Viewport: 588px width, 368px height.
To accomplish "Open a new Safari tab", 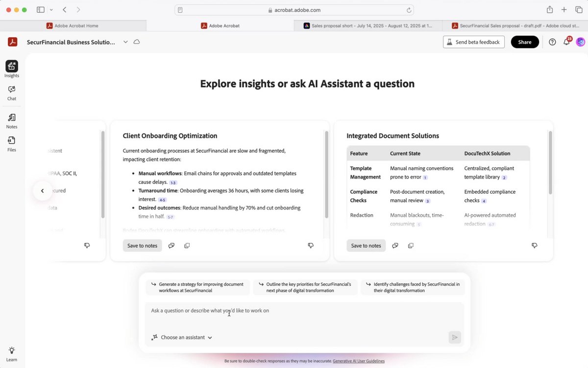I will (564, 10).
